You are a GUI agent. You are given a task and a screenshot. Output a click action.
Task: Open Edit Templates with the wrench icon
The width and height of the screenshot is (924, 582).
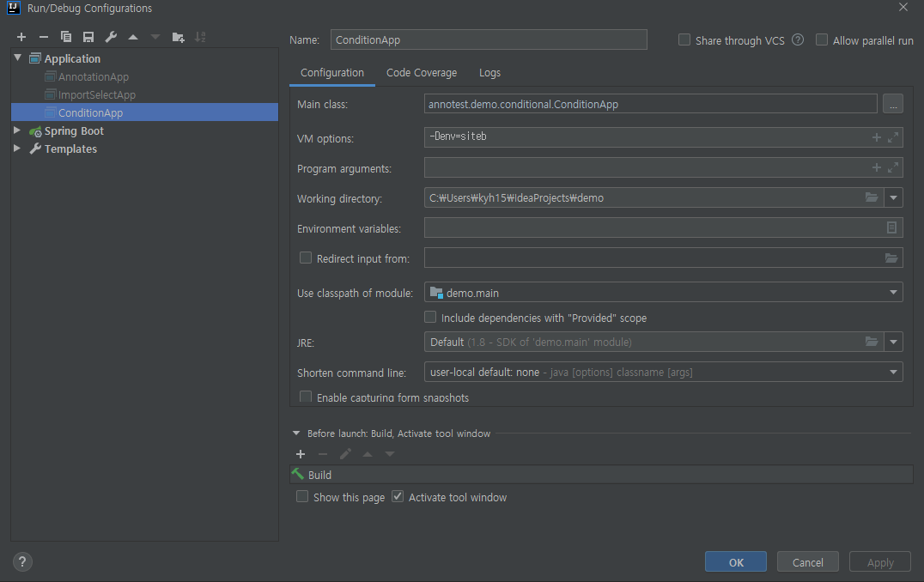pyautogui.click(x=110, y=37)
